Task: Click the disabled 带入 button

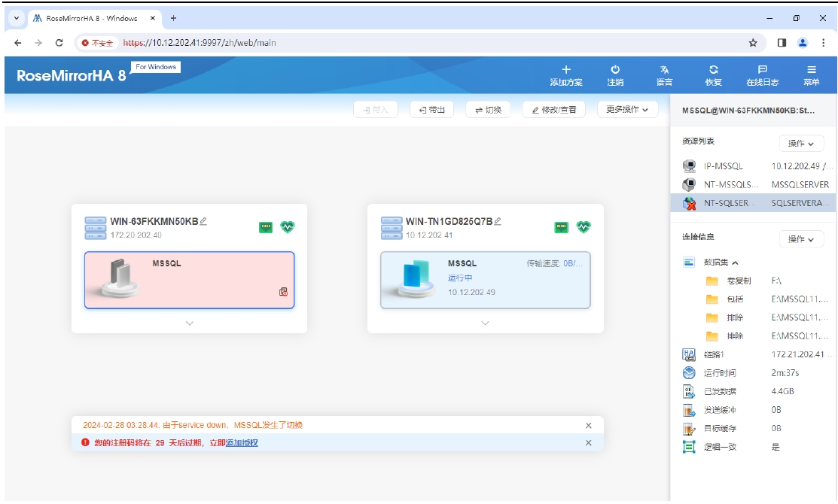Action: coord(376,109)
